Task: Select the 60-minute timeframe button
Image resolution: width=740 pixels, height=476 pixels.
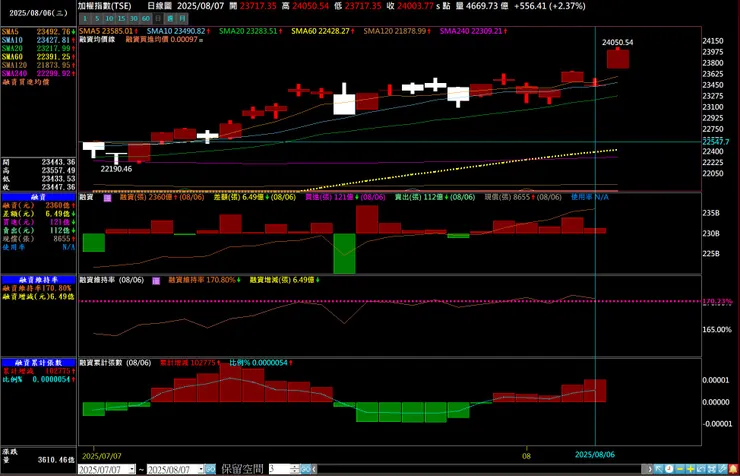Action: tap(146, 18)
